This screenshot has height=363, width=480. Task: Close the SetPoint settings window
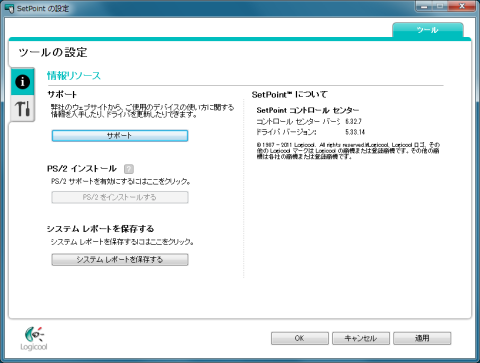click(x=462, y=6)
